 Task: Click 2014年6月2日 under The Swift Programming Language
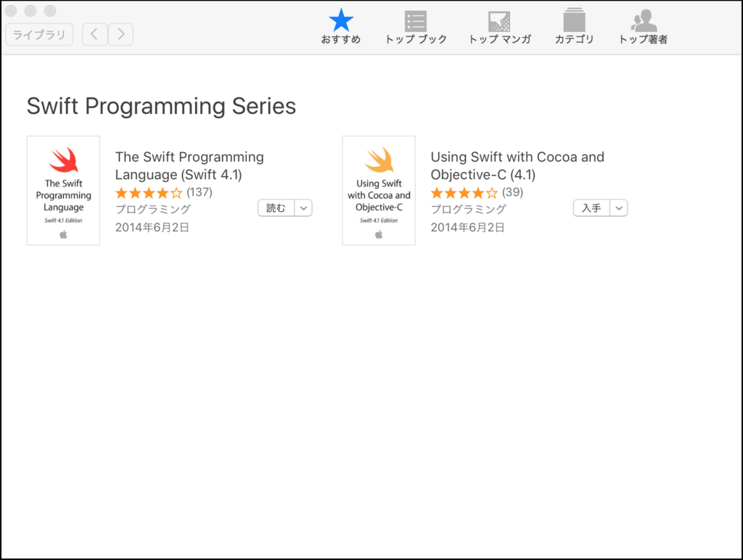pyautogui.click(x=152, y=228)
